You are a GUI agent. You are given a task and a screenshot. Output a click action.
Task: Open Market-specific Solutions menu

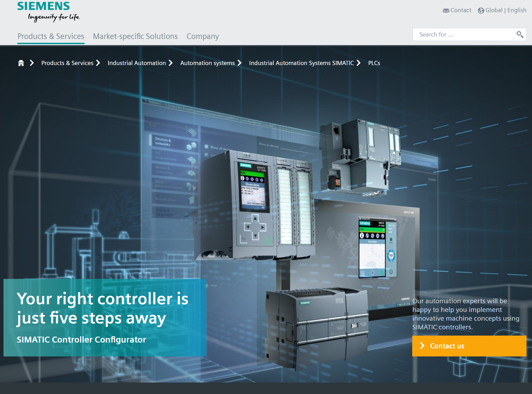[x=135, y=36]
